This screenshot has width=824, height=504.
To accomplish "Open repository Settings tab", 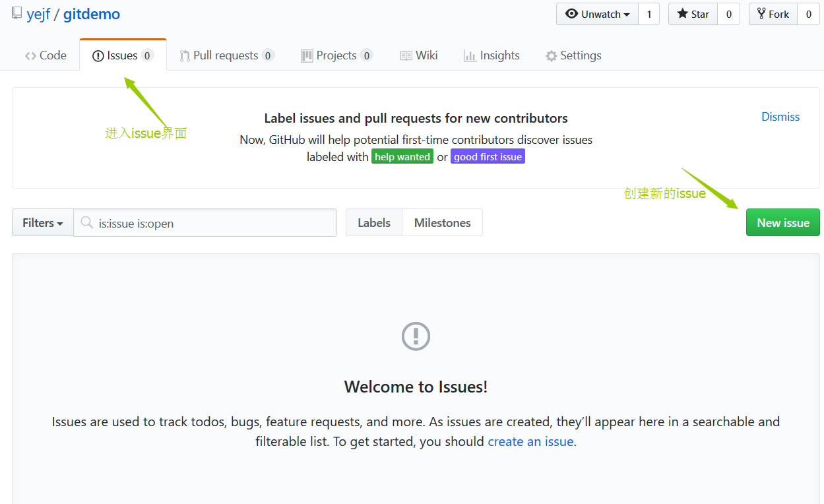I will click(573, 55).
